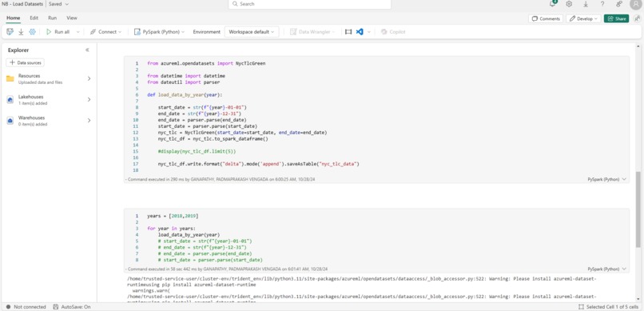
Task: Click the save notebook icon in toolbar
Action: tap(10, 32)
